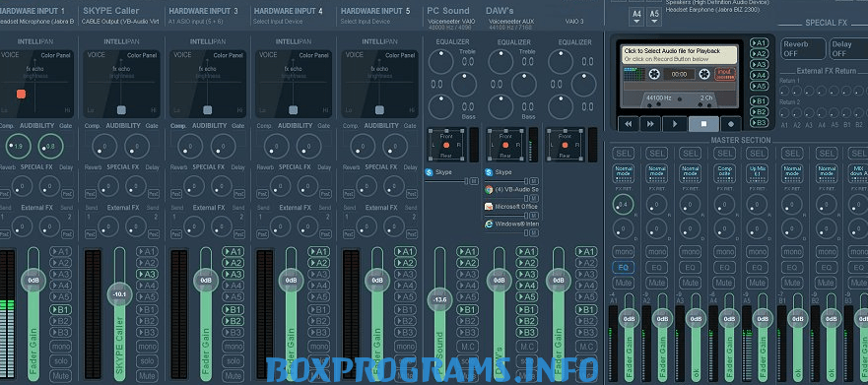Click the cassette record button icon
Viewport: 868px width, 385px height.
coord(731,124)
